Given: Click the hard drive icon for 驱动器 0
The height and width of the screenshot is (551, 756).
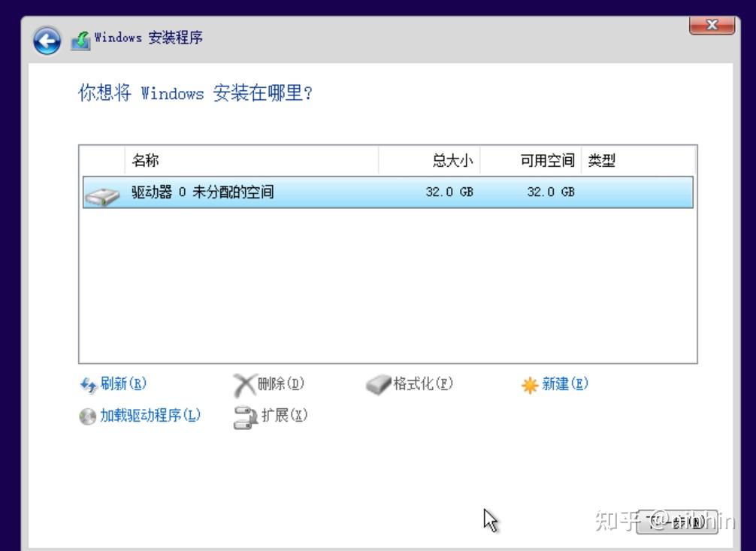Looking at the screenshot, I should click(102, 195).
